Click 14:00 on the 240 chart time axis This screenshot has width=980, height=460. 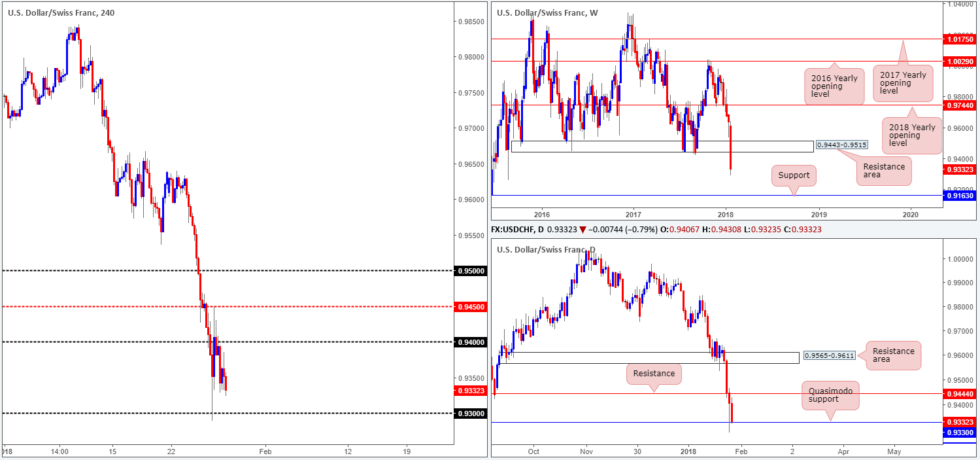coord(59,451)
